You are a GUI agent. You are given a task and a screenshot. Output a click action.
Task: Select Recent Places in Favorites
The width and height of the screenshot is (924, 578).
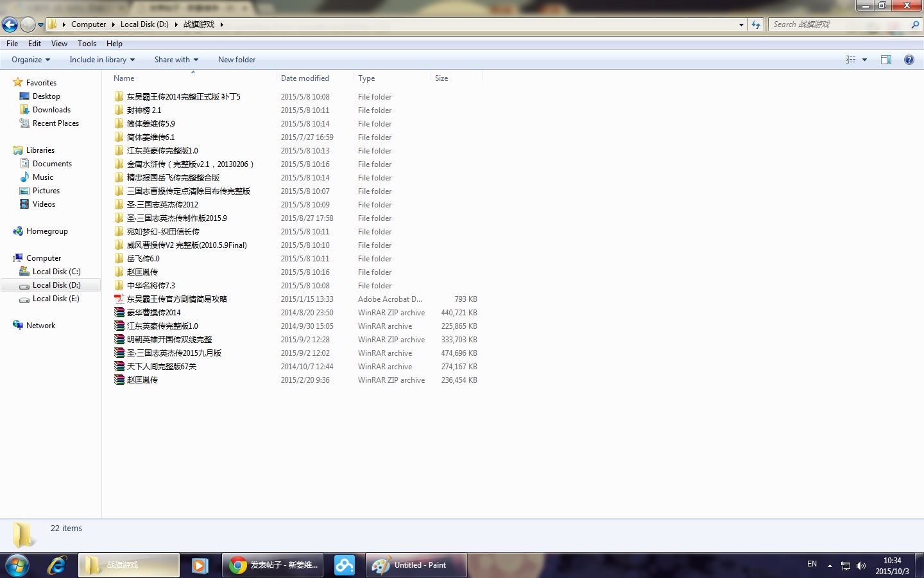click(x=56, y=123)
